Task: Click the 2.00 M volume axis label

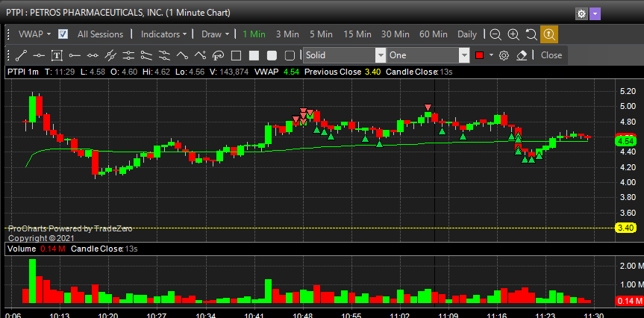Action: pos(631,266)
